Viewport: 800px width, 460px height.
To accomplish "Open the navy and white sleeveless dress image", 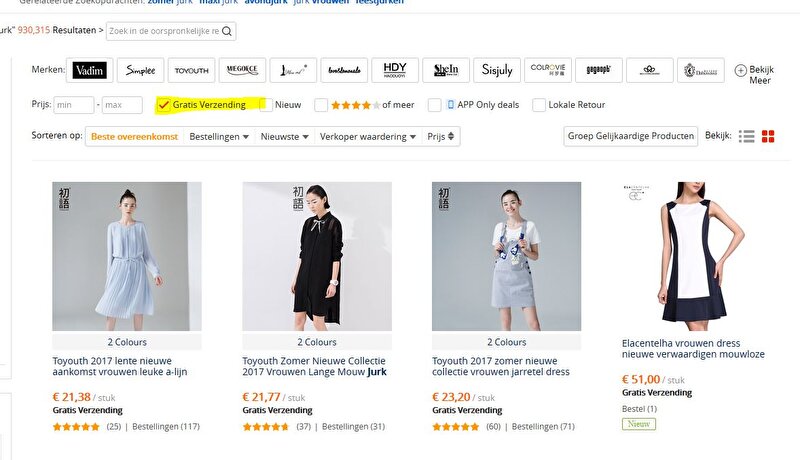I will 696,257.
